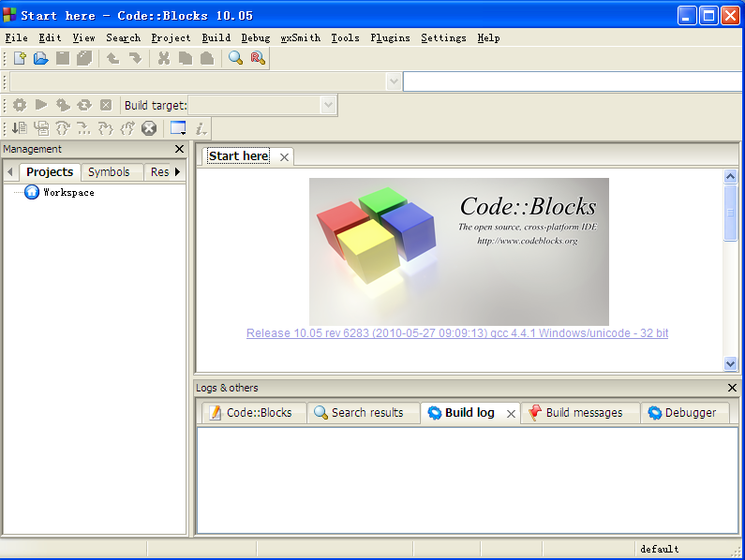Click the Paste toolbar icon
The height and width of the screenshot is (560, 745).
[207, 58]
